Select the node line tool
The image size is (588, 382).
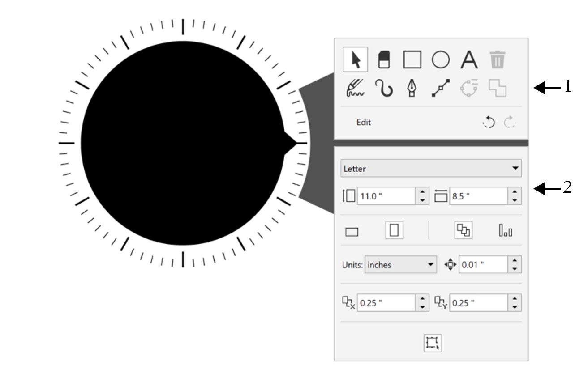(441, 88)
